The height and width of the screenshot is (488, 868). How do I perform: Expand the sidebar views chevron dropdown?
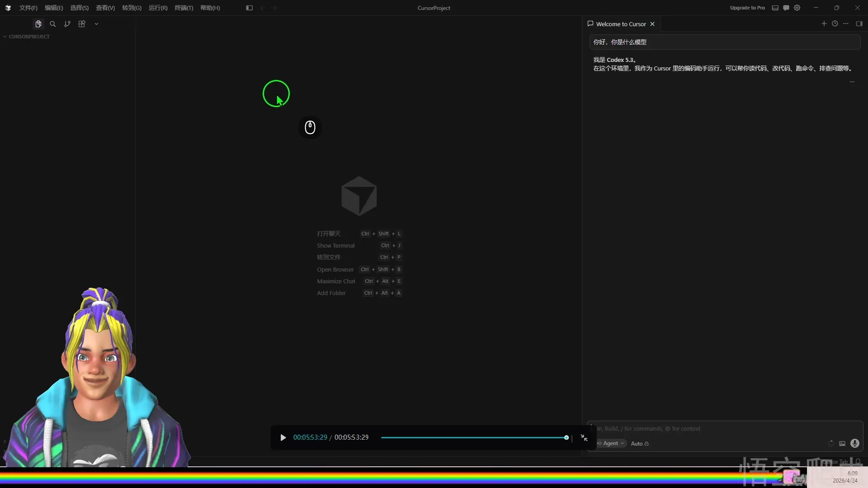(96, 24)
